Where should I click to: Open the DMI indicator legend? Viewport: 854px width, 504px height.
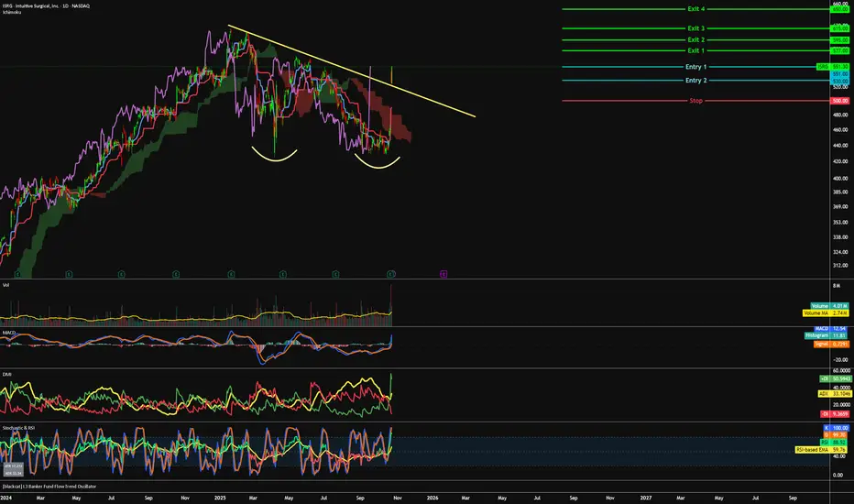[x=7, y=373]
